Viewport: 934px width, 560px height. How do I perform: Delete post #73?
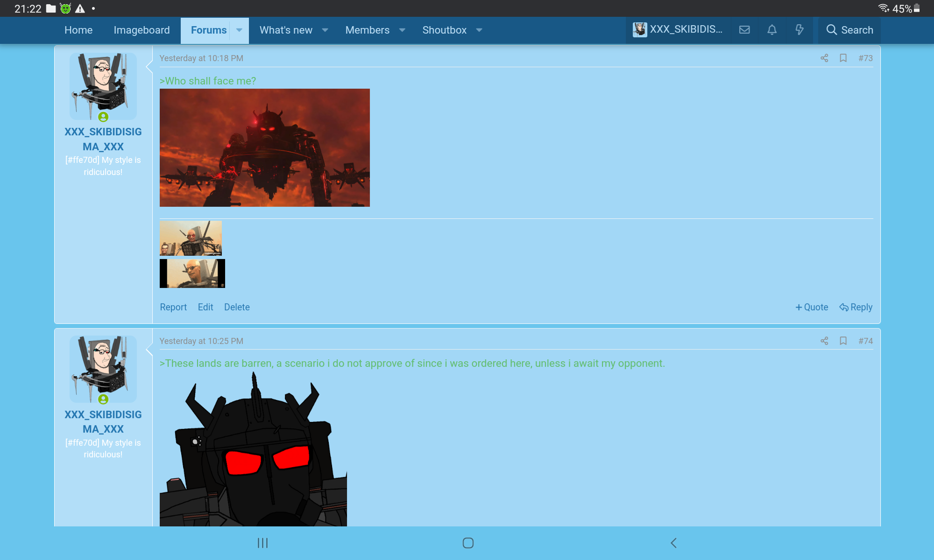pos(237,307)
